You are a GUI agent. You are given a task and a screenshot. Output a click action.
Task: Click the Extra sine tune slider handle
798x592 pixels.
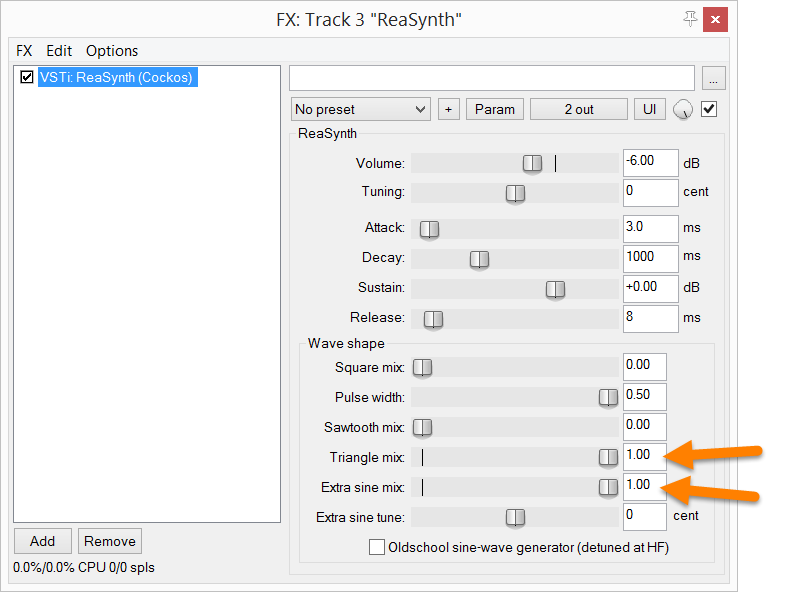(x=515, y=518)
